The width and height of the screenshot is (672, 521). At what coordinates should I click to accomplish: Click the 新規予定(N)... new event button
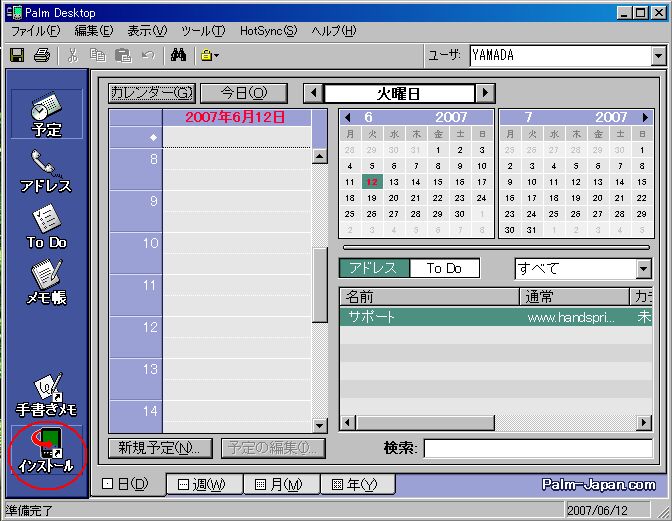160,448
